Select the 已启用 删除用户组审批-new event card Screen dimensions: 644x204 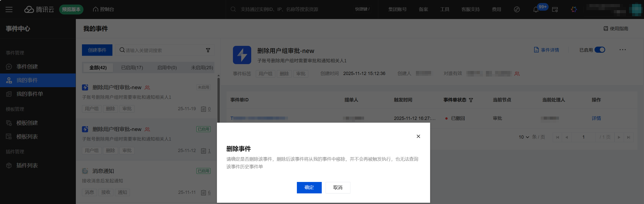click(x=146, y=140)
